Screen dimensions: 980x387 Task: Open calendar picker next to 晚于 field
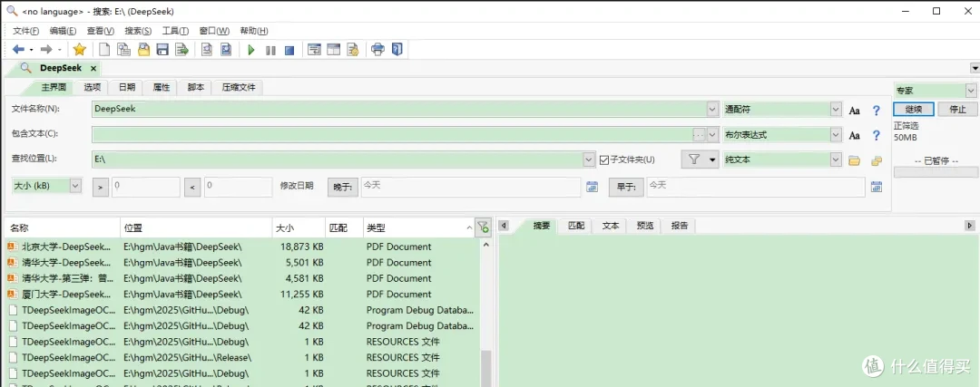coord(592,186)
